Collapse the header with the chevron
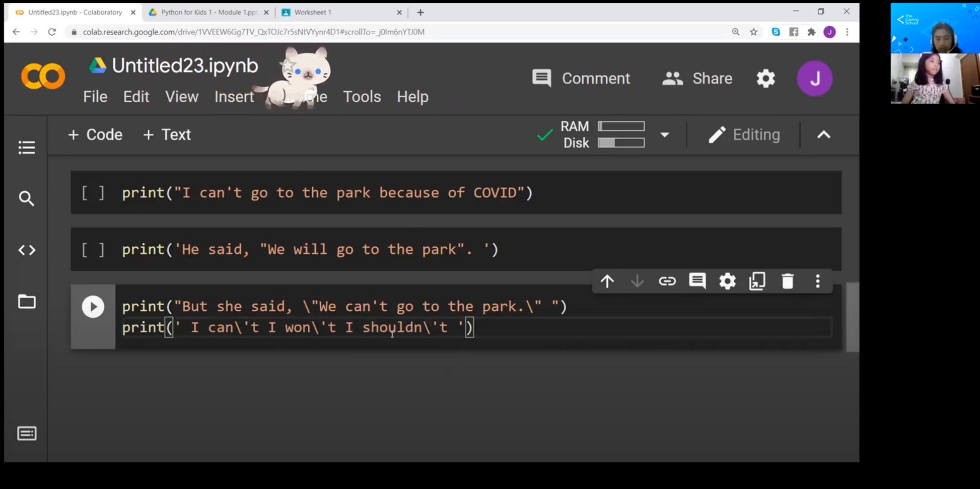Screen dimensions: 980x489 click(x=824, y=135)
